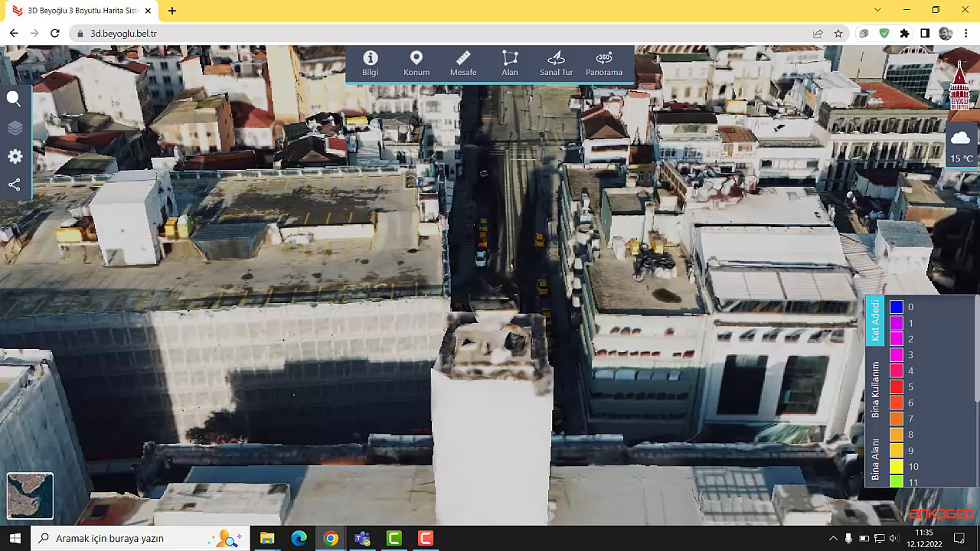The width and height of the screenshot is (980, 551).
Task: Activate the Mesafe distance measurement tool
Action: point(463,63)
